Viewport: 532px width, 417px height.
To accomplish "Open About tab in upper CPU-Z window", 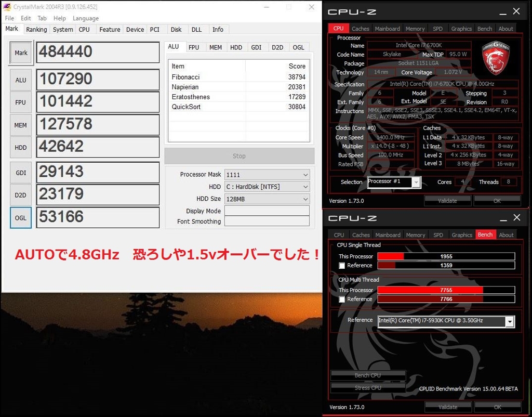I will (x=506, y=29).
